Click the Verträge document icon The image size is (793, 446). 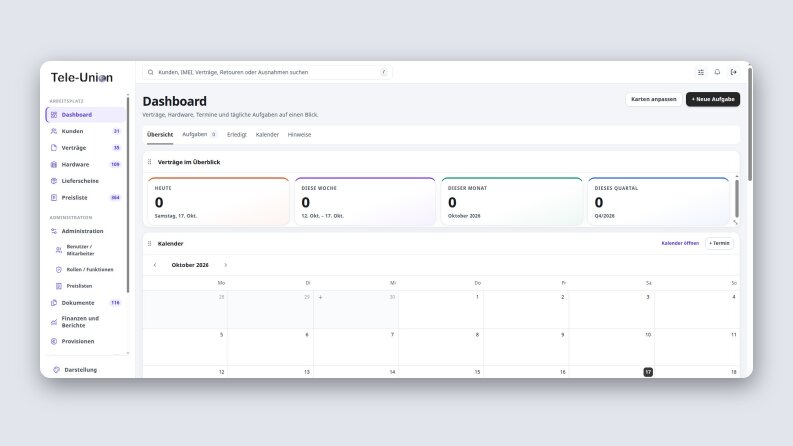54,148
